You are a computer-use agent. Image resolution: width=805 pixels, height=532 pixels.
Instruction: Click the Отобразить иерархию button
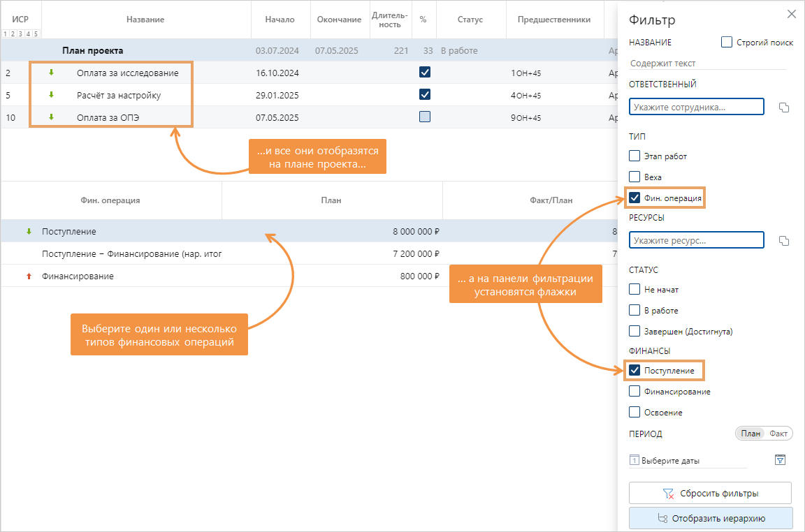pos(711,519)
